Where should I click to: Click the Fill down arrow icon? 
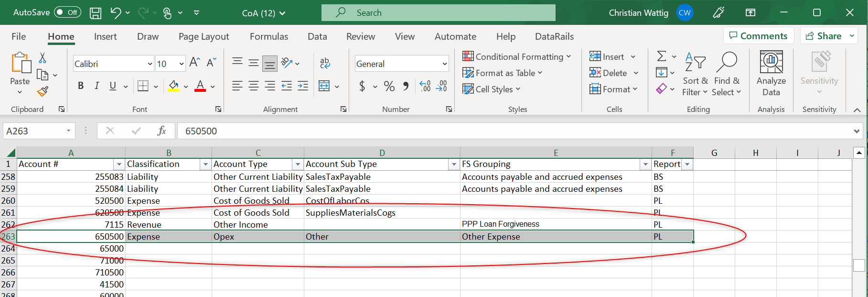pos(662,73)
